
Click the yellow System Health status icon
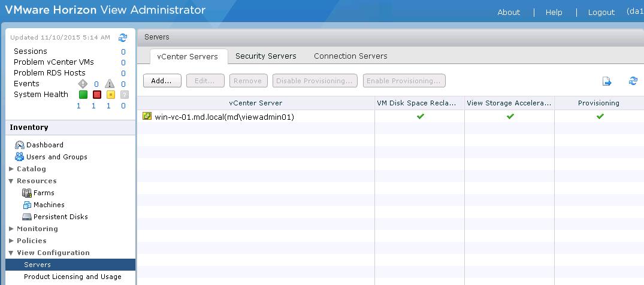click(110, 95)
